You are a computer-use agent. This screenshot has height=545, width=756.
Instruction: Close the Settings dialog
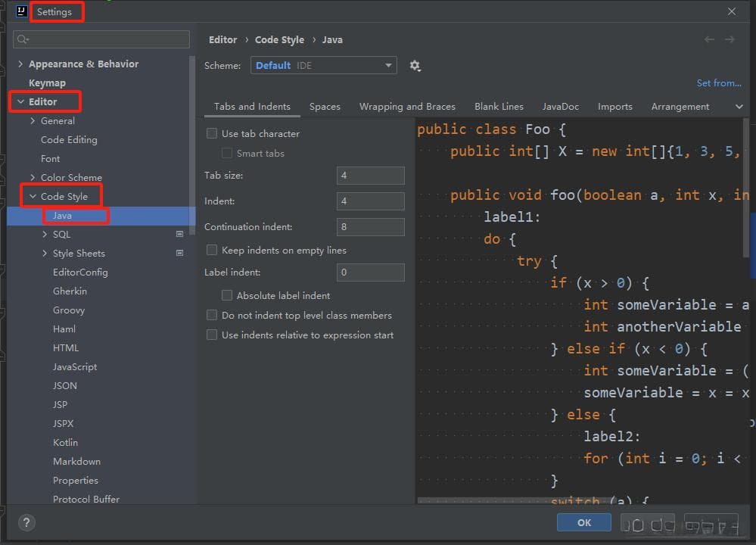pos(732,11)
